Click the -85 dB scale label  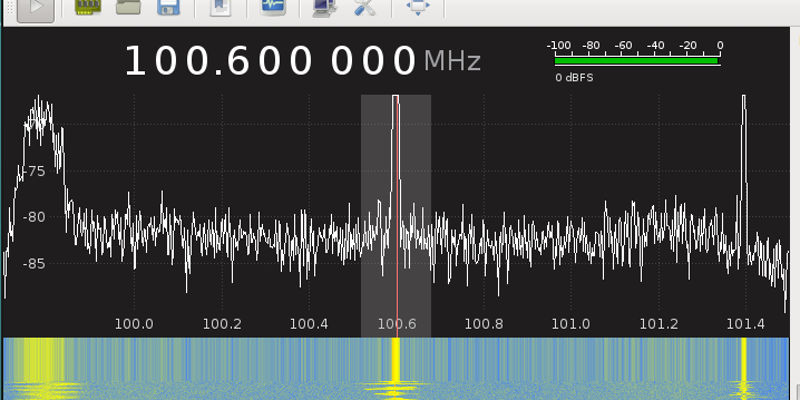pos(34,264)
